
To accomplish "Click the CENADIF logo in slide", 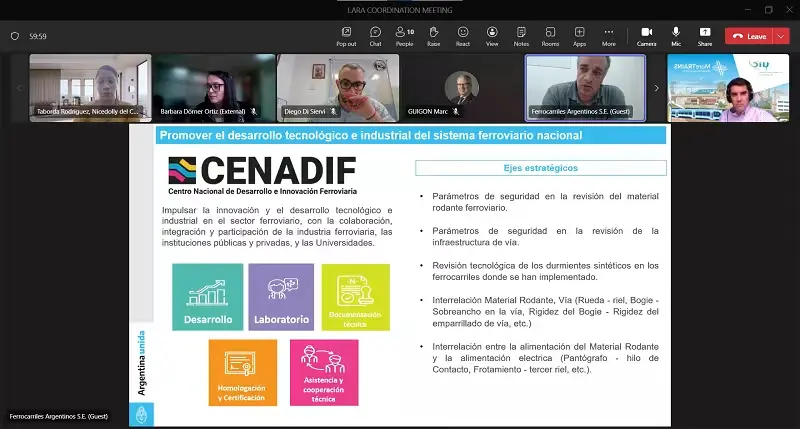I will coord(262,170).
